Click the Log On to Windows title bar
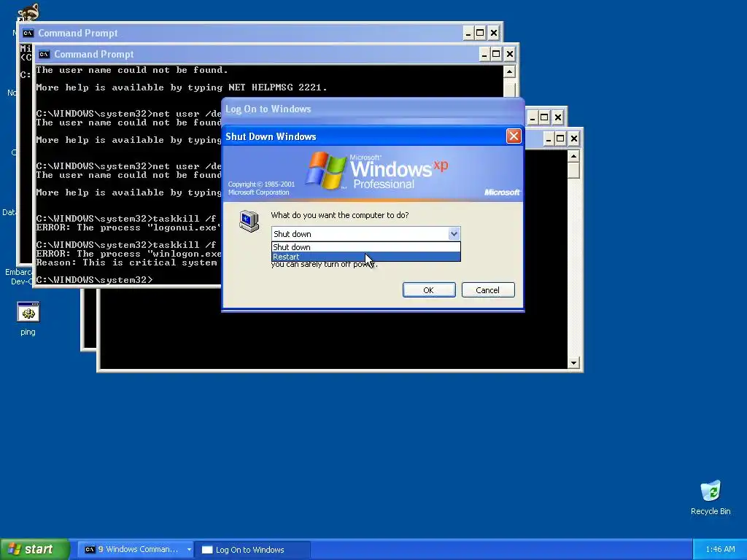Screen dimensions: 747x560 pyautogui.click(x=373, y=109)
